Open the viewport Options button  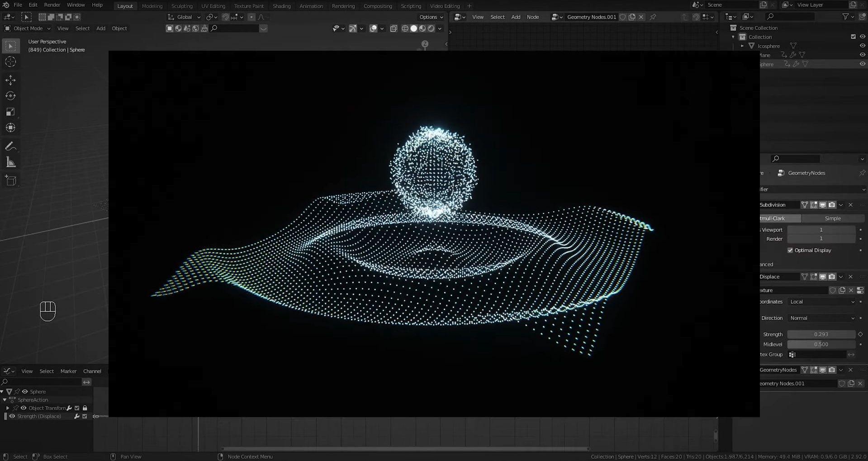coord(431,17)
